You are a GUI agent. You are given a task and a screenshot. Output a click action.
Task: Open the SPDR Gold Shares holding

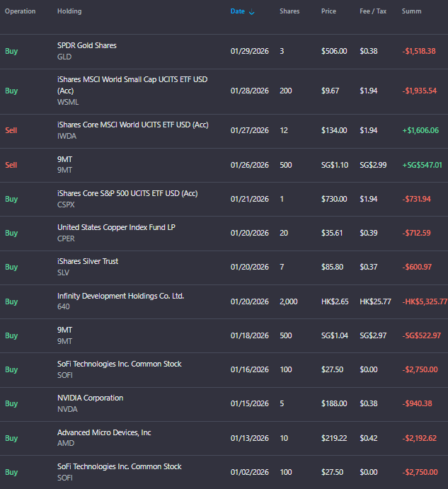pos(87,45)
